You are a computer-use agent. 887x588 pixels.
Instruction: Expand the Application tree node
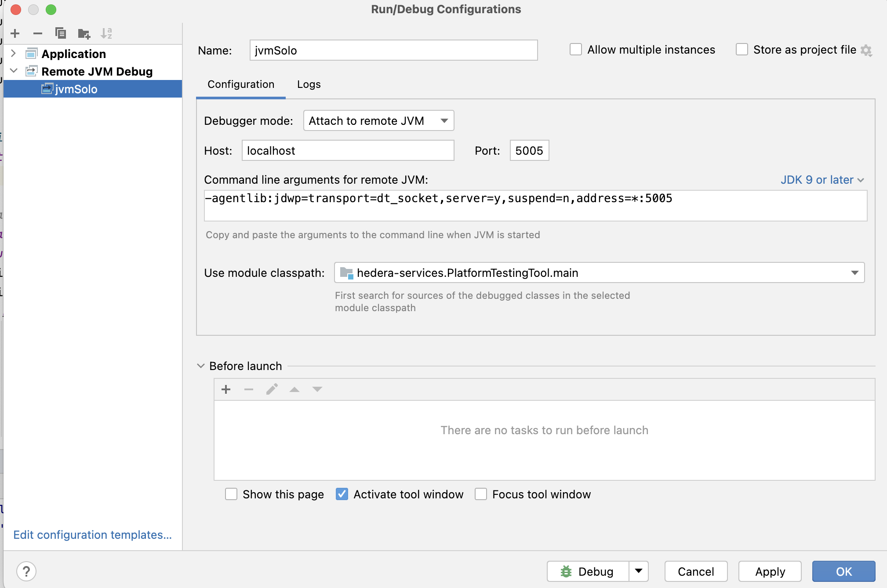tap(14, 54)
